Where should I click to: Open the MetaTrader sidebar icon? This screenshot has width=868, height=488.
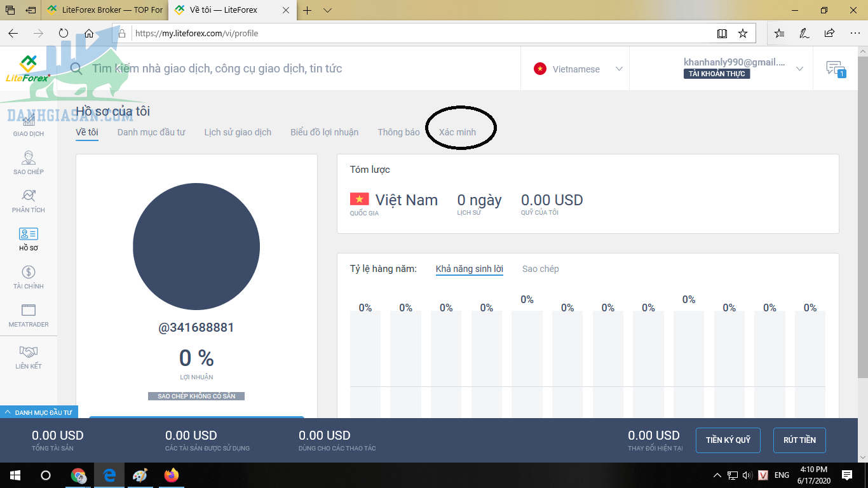[x=29, y=311]
